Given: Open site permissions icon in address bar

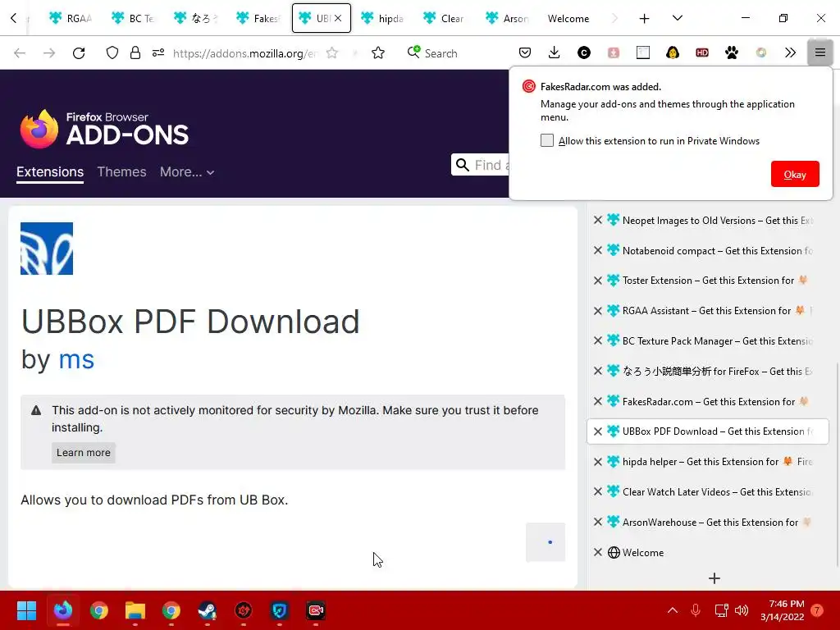Looking at the screenshot, I should tap(158, 53).
